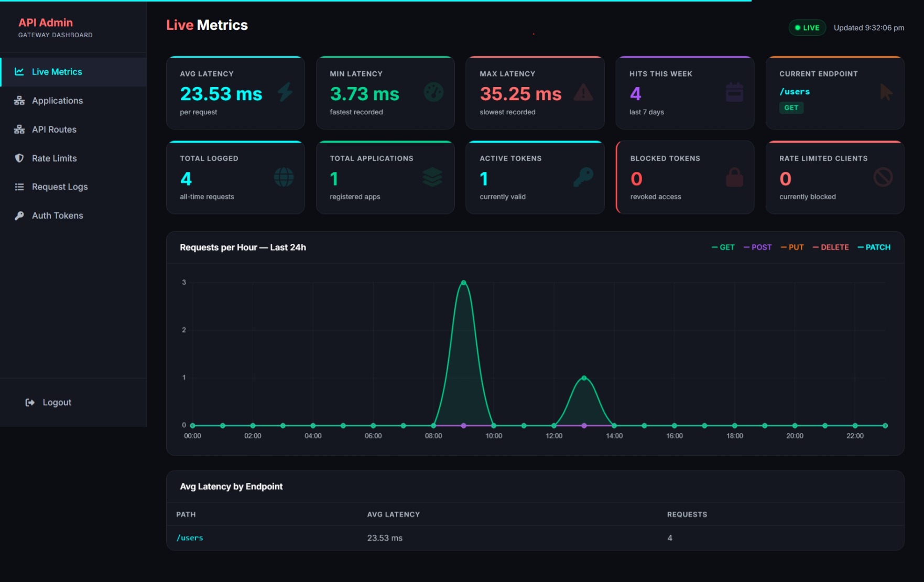Viewport: 924px width, 582px height.
Task: Click the Logout button
Action: tap(48, 402)
